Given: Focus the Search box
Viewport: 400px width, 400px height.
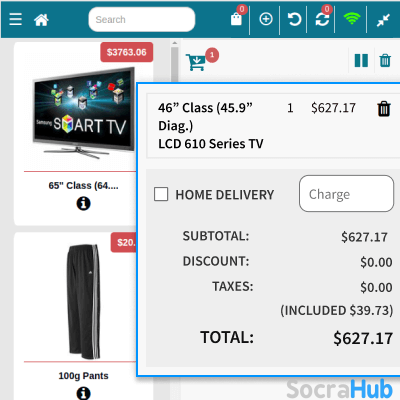Looking at the screenshot, I should point(142,20).
